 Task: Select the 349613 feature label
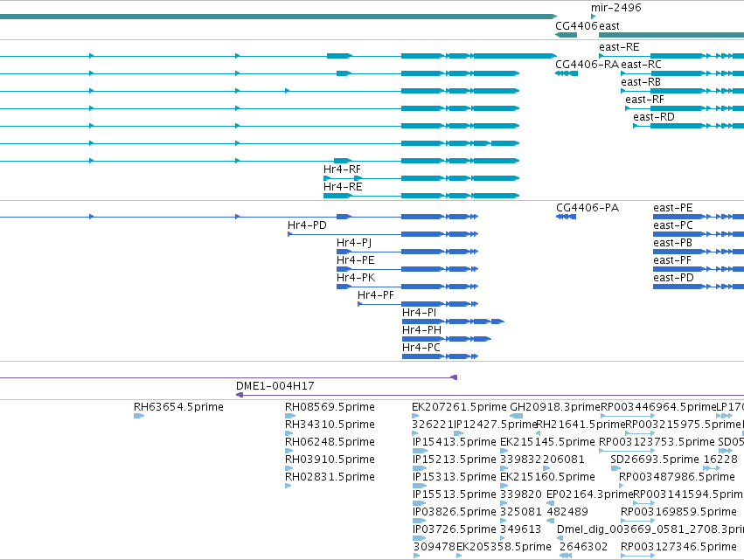[520, 529]
